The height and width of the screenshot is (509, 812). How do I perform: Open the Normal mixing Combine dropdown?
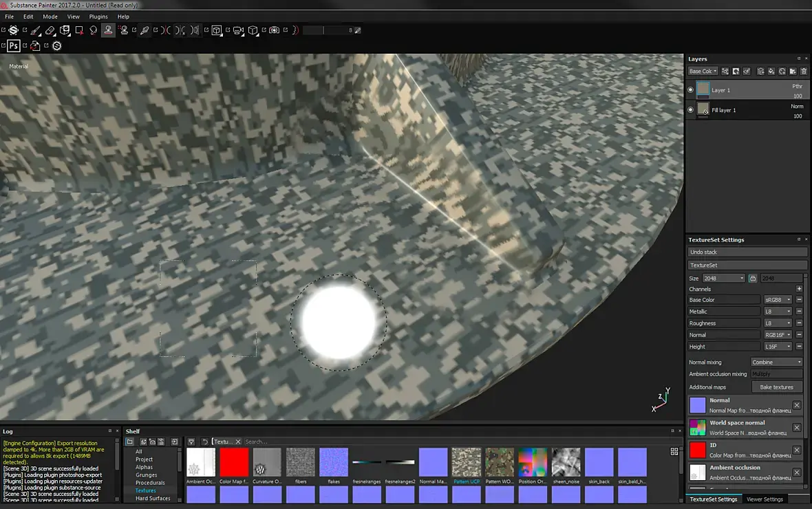click(777, 362)
